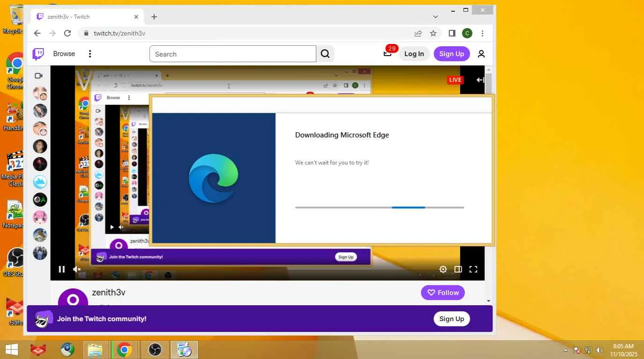Follow the zenith3v channel

point(443,293)
